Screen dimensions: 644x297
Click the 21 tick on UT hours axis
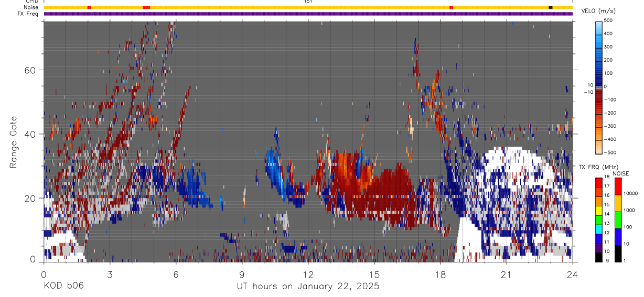(x=506, y=275)
